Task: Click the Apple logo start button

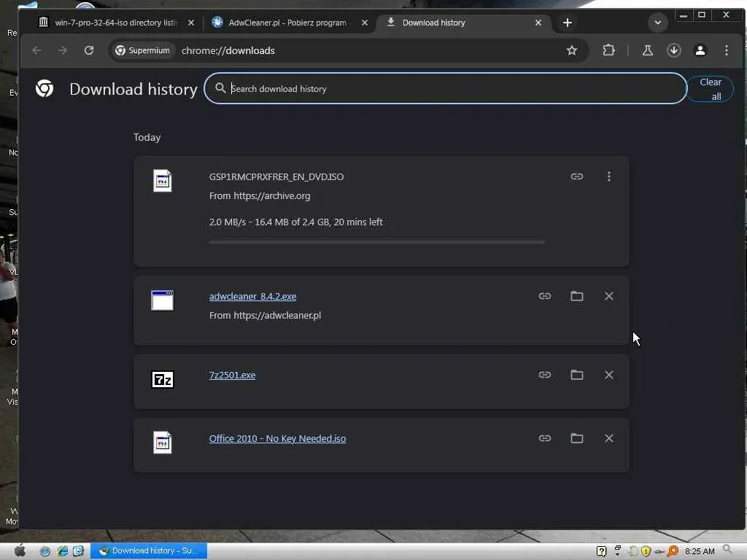Action: [20, 551]
